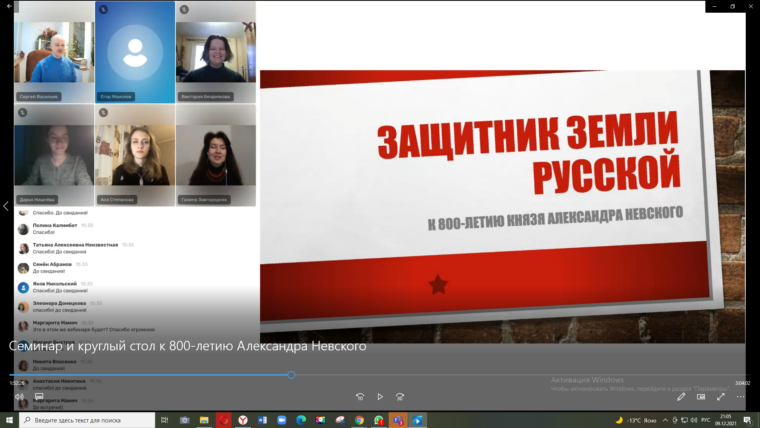Enter fullscreen mode in player
The width and height of the screenshot is (760, 428).
[721, 397]
